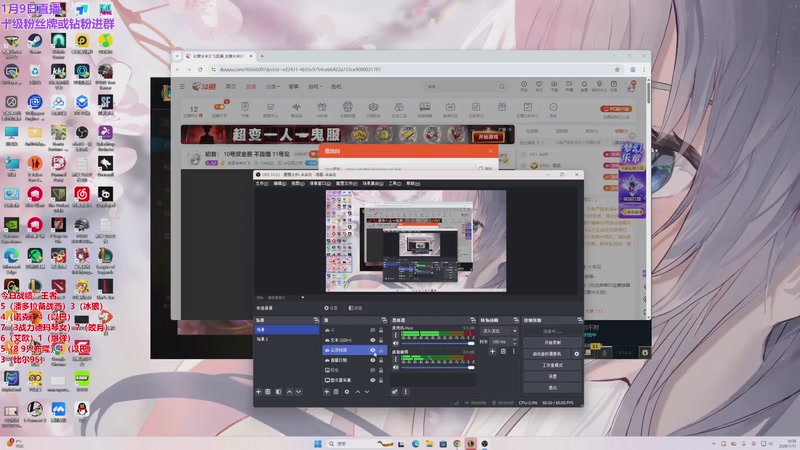Add a new scene with the plus icon

(x=258, y=392)
